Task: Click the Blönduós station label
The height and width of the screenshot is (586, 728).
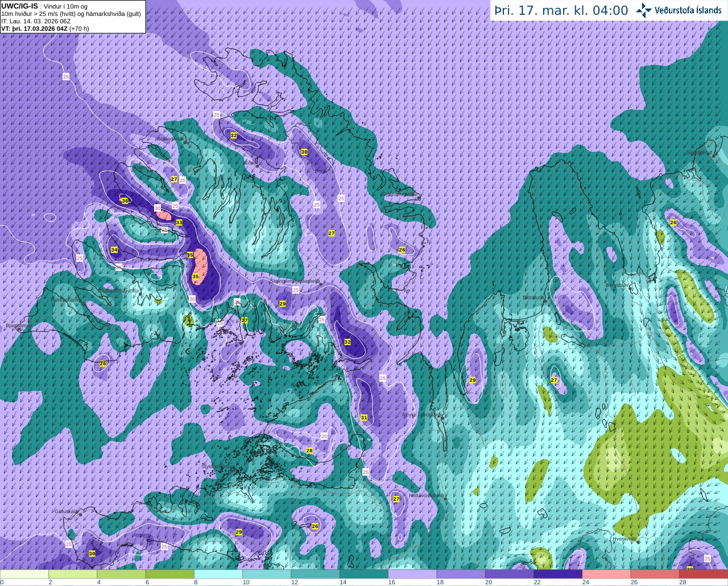Action: point(533,297)
